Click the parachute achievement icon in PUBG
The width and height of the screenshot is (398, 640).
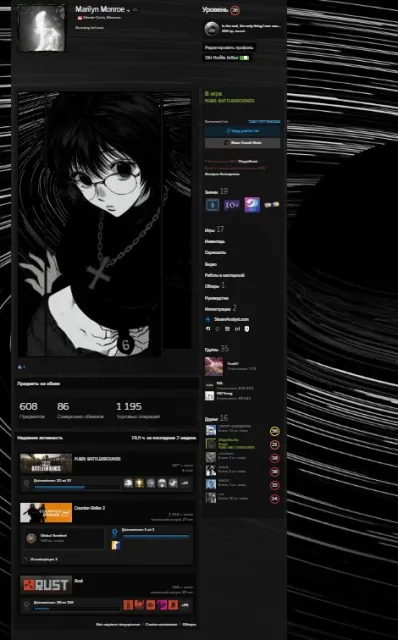click(162, 483)
